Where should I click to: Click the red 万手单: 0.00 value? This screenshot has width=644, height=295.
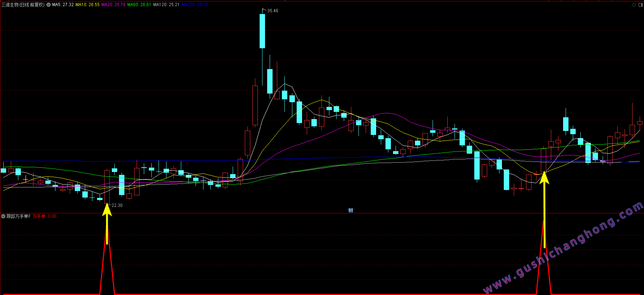point(45,216)
